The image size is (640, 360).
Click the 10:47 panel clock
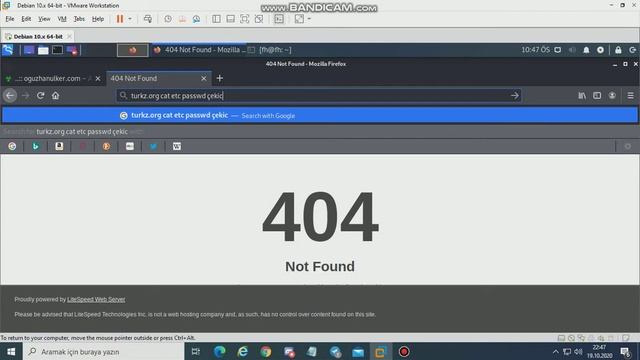[x=535, y=50]
